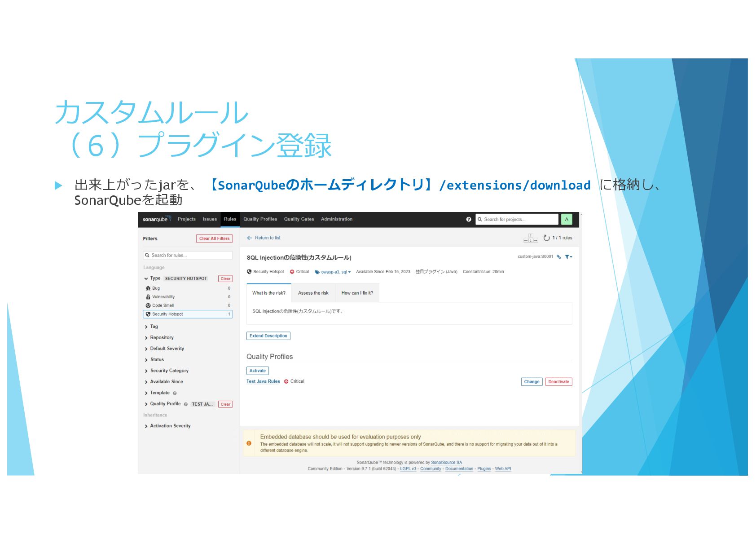Switch to 'Assess the risk' tab
The height and width of the screenshot is (535, 756).
313,293
